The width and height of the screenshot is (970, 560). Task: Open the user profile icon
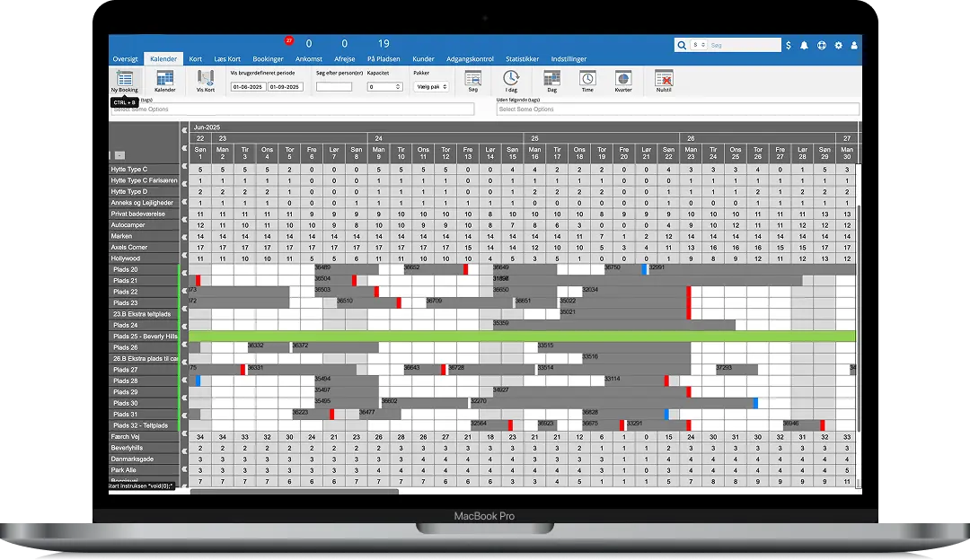(x=854, y=45)
